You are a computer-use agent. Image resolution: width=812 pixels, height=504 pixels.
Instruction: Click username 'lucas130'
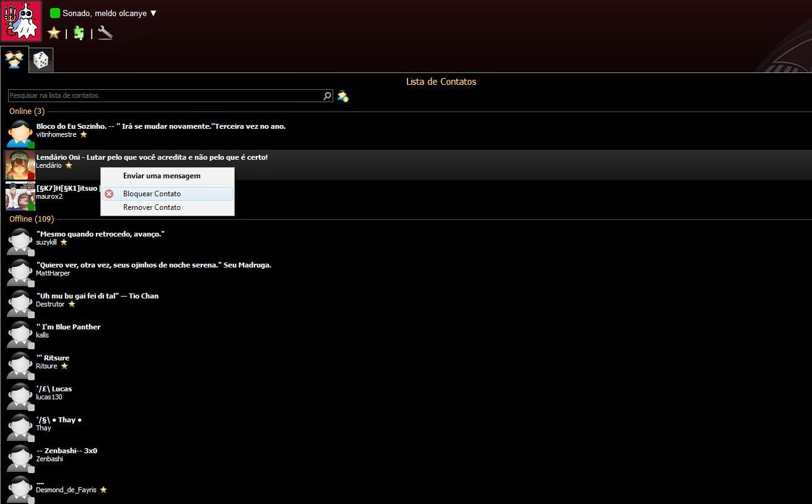point(49,397)
